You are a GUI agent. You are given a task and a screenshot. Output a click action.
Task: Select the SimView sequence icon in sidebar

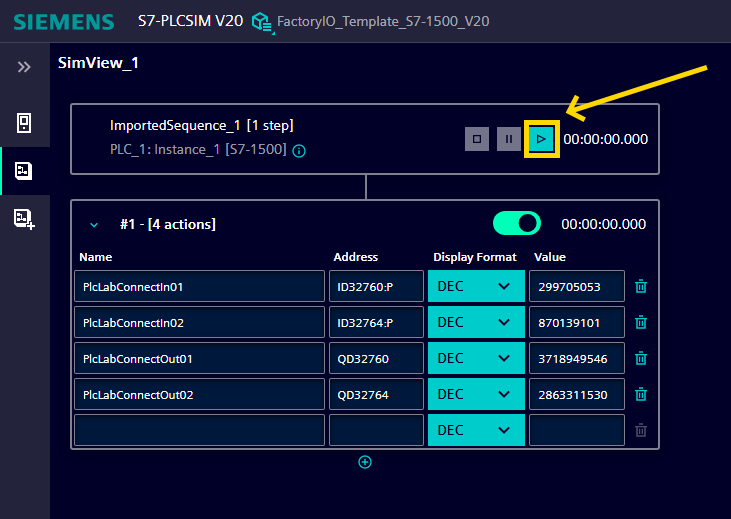coord(24,171)
